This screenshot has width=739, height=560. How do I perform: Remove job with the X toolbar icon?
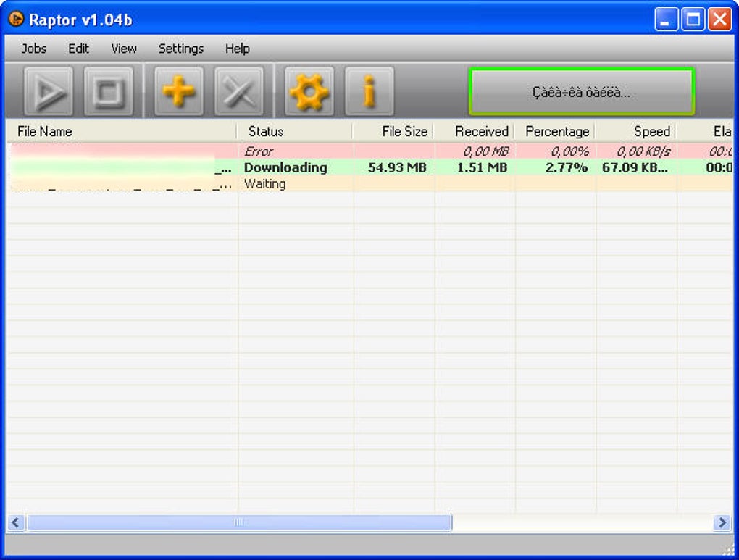click(239, 91)
